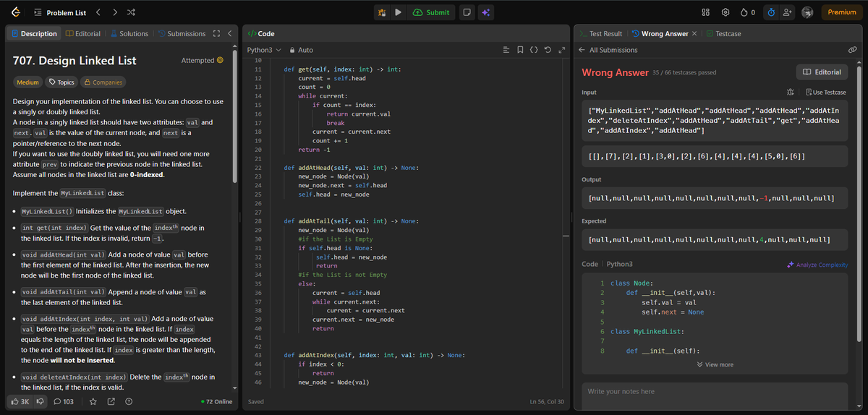Viewport: 868px width, 415px height.
Task: Like the problem with the thumbs-up
Action: [x=20, y=401]
